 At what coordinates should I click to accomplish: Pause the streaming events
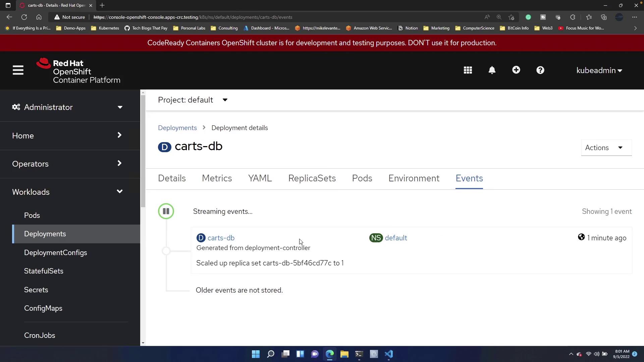(x=166, y=212)
